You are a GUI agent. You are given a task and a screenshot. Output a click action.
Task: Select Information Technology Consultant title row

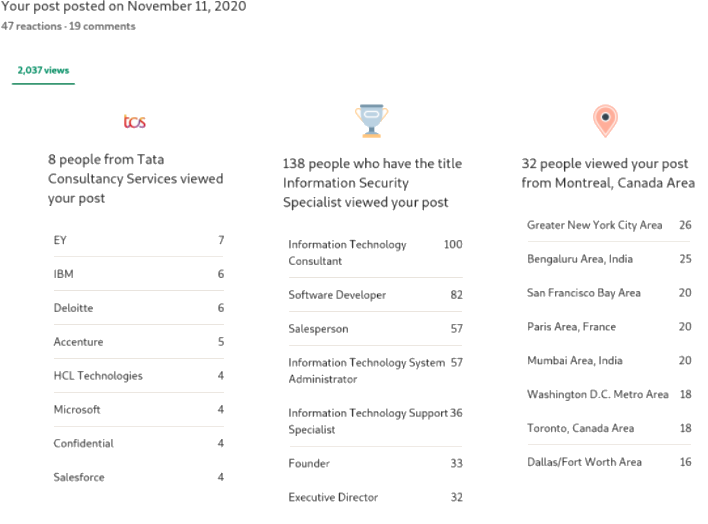(375, 253)
